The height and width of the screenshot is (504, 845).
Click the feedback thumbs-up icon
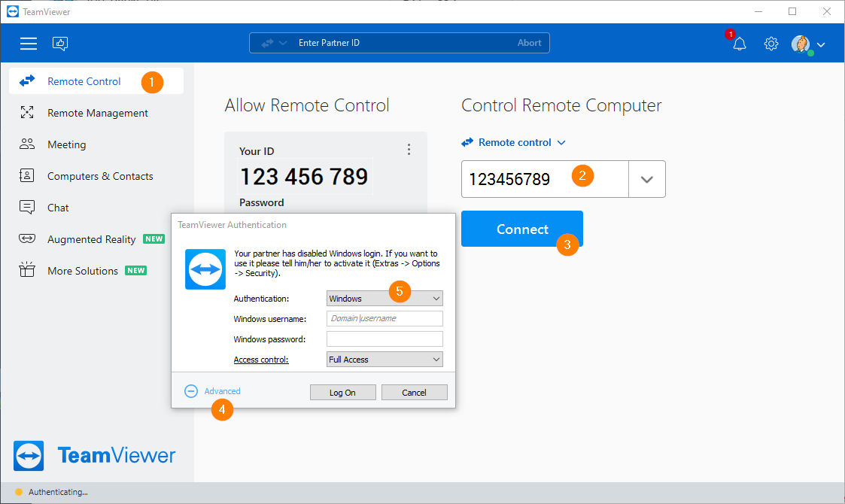pos(60,44)
